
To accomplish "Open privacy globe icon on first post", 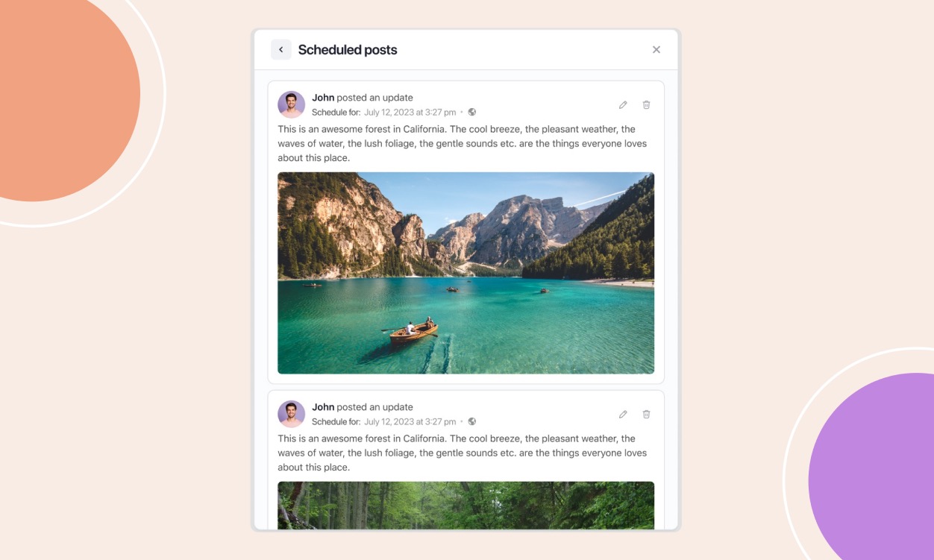I will (x=472, y=113).
